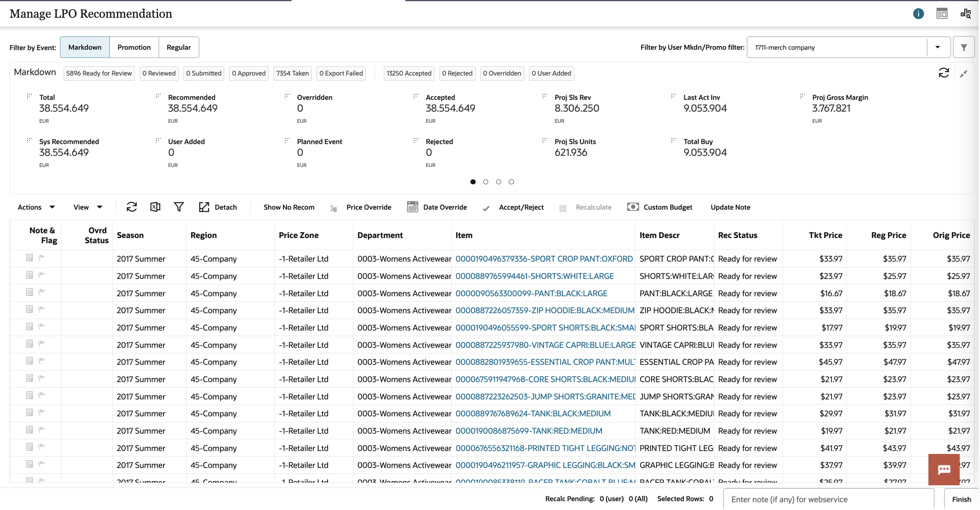Image resolution: width=980 pixels, height=510 pixels.
Task: Switch to the Promotion event tab
Action: click(134, 47)
